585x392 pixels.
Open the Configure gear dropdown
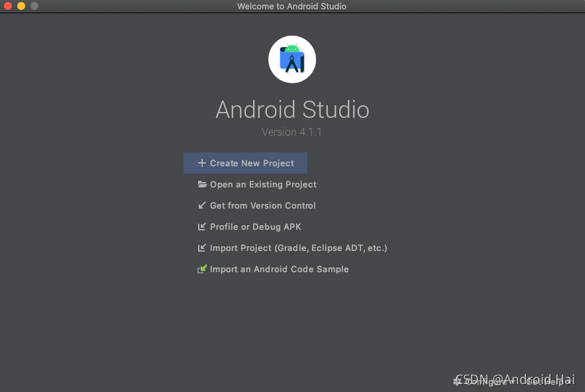tap(484, 381)
